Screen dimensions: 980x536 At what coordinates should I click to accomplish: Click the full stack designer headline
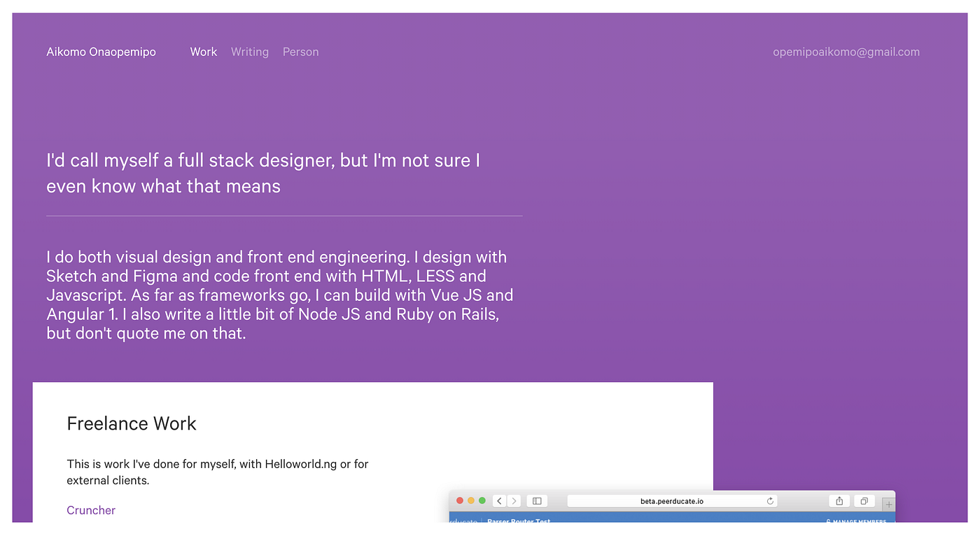tap(263, 173)
